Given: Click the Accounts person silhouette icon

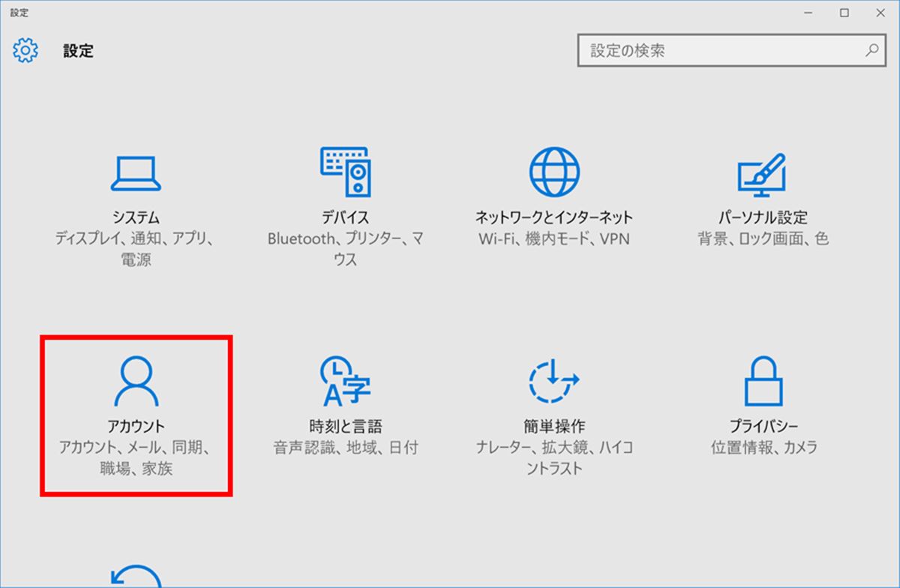Looking at the screenshot, I should (x=136, y=381).
